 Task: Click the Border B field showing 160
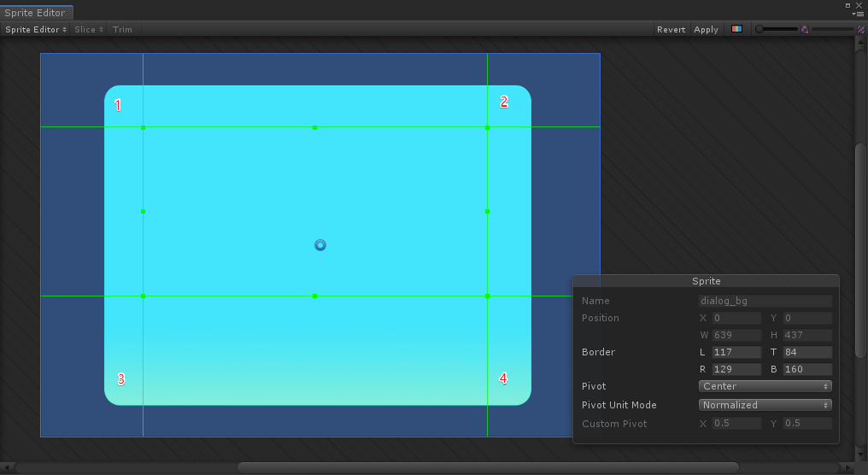807,369
